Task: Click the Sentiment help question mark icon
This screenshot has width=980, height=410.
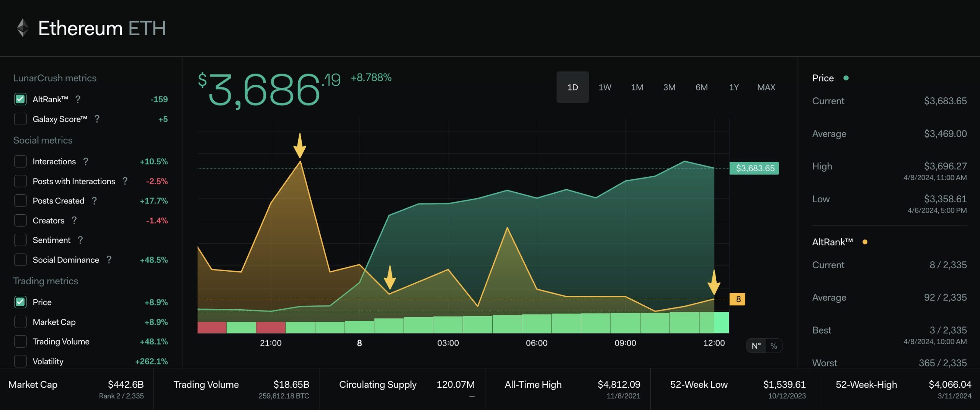Action: (x=80, y=240)
